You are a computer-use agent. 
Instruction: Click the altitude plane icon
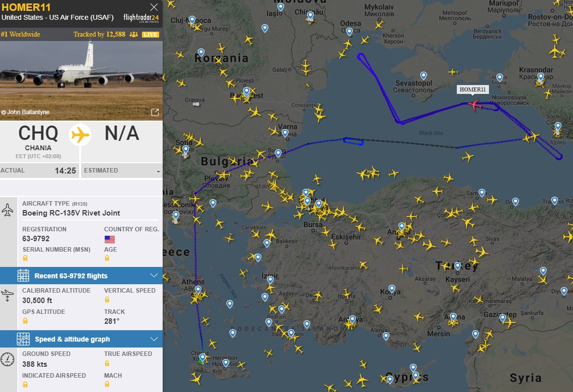tap(7, 295)
